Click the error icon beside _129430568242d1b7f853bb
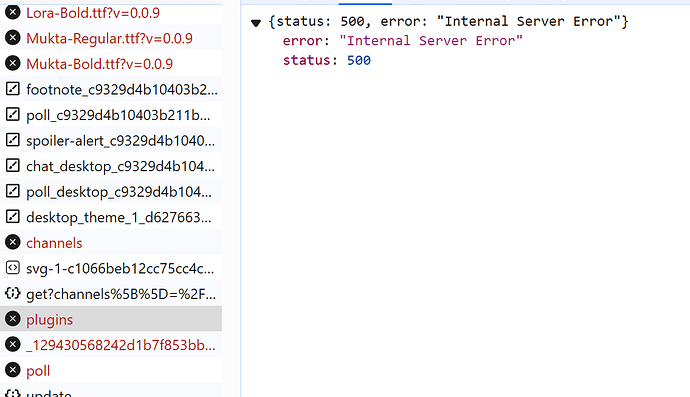This screenshot has width=690, height=397. (x=13, y=344)
